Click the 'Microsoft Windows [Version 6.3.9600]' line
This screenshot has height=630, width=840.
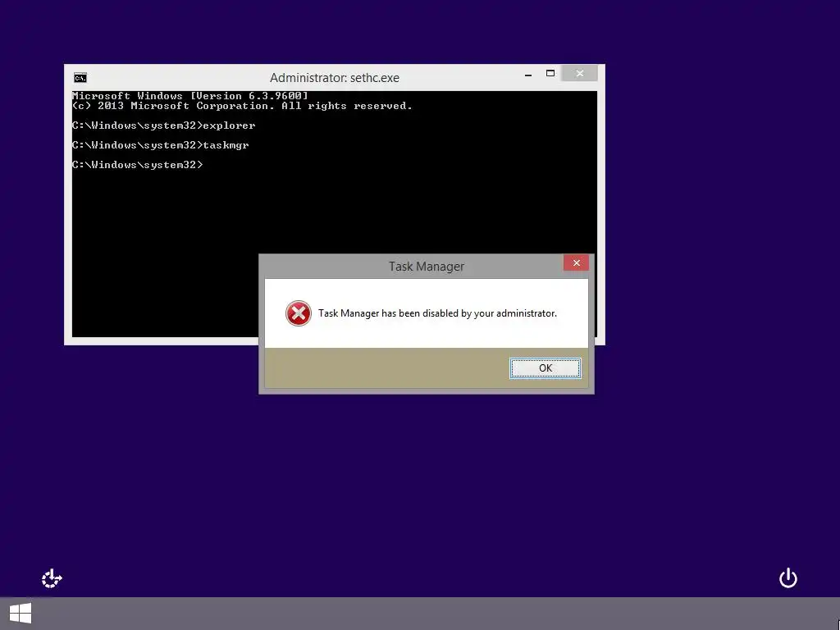190,96
